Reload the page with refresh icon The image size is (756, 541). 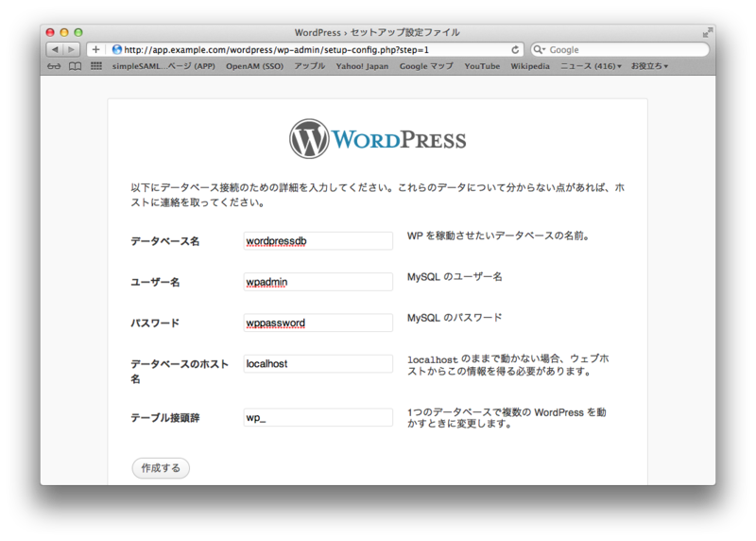515,50
